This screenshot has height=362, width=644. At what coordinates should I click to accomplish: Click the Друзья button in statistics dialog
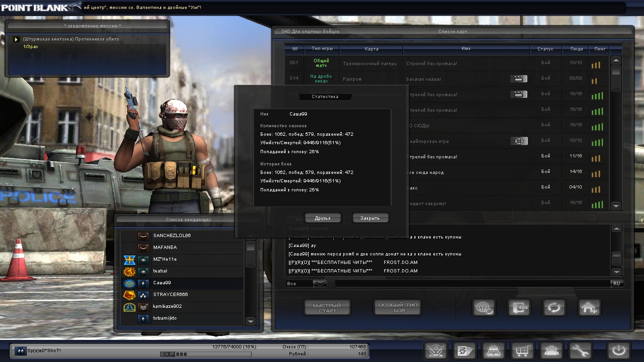pyautogui.click(x=322, y=218)
